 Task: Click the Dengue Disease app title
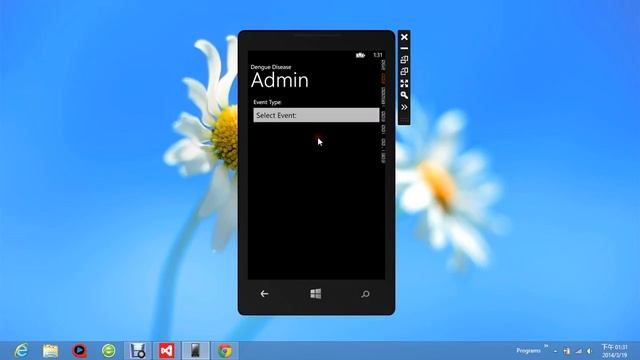(x=271, y=67)
